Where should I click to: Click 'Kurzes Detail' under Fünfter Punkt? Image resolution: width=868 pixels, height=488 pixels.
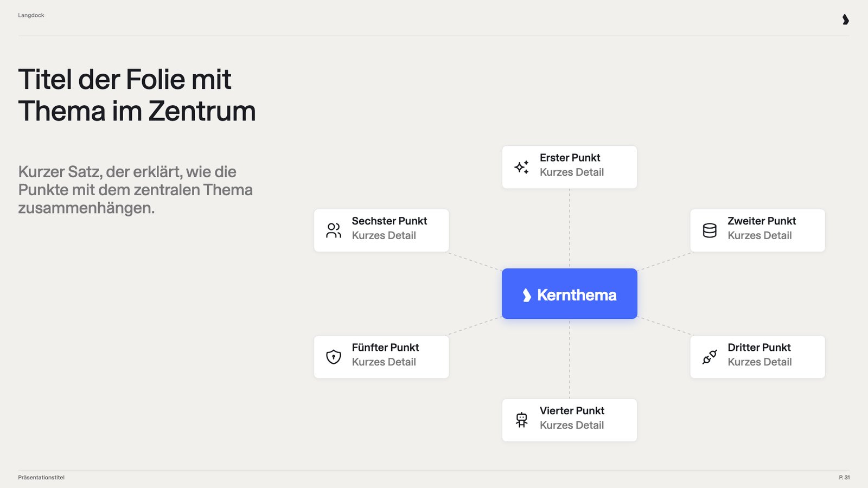tap(384, 362)
